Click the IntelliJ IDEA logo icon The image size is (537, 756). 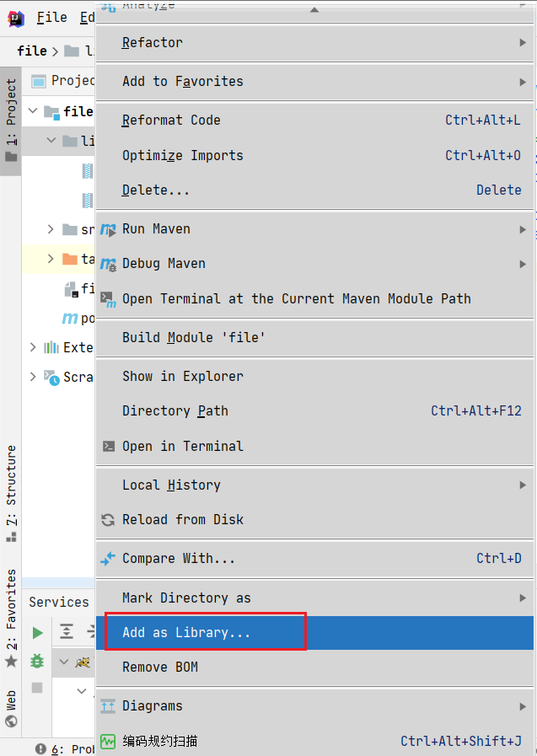point(16,18)
